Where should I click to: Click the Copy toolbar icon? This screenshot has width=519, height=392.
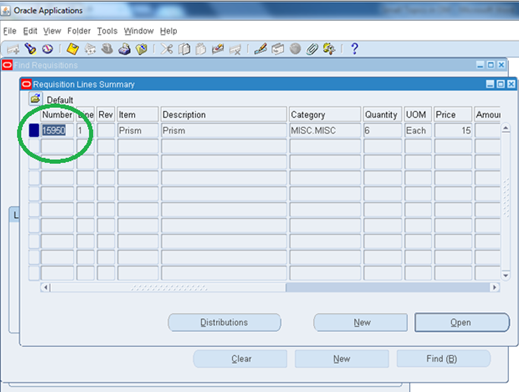184,49
